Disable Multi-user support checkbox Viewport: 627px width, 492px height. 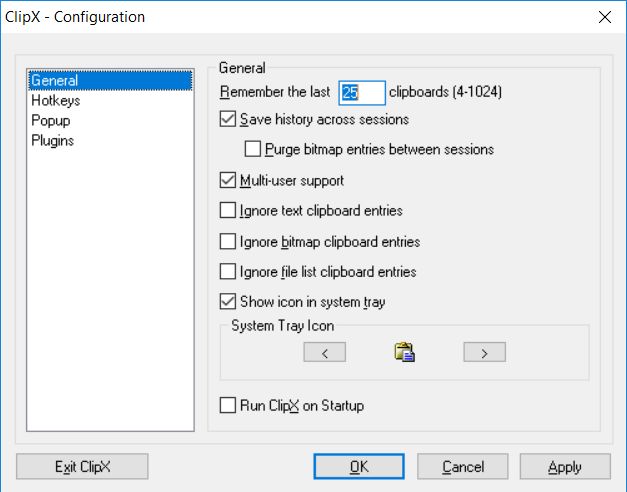click(x=228, y=181)
